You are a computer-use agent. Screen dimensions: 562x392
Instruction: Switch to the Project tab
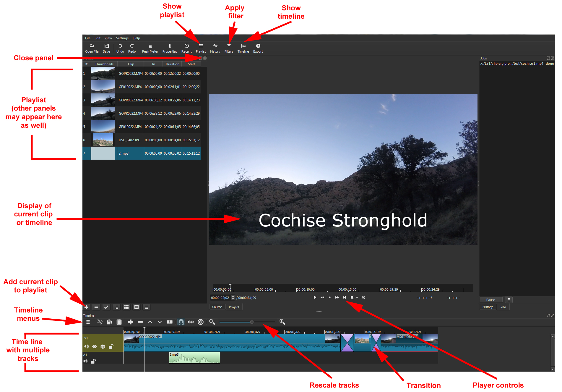234,307
